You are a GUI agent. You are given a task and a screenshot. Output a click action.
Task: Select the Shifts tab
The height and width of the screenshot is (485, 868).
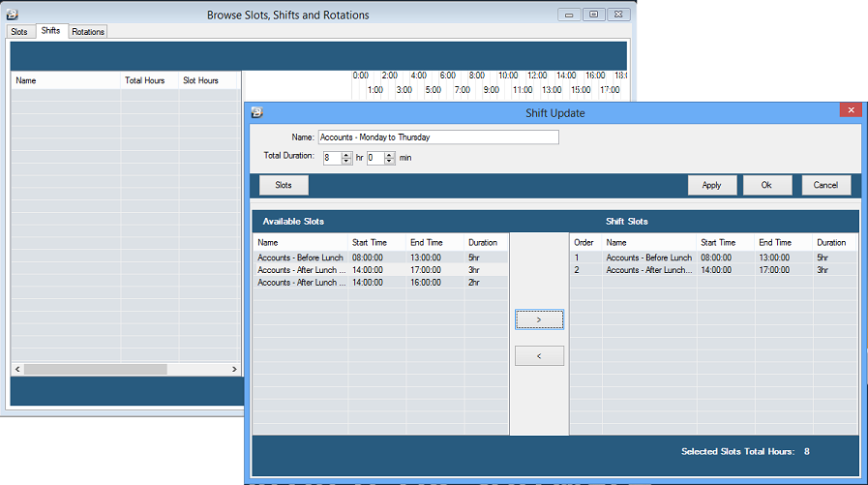click(51, 30)
